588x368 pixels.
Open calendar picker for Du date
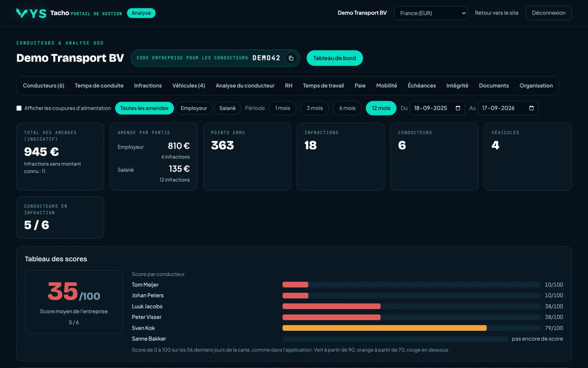(458, 108)
